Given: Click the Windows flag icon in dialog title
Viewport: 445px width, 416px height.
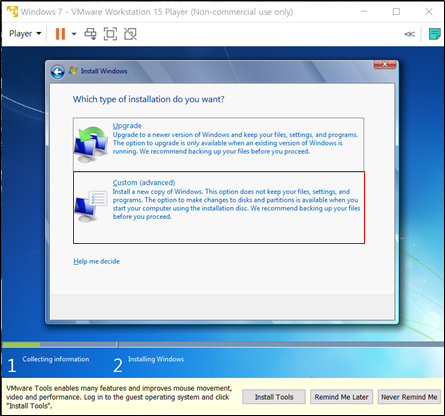Looking at the screenshot, I should coord(73,71).
